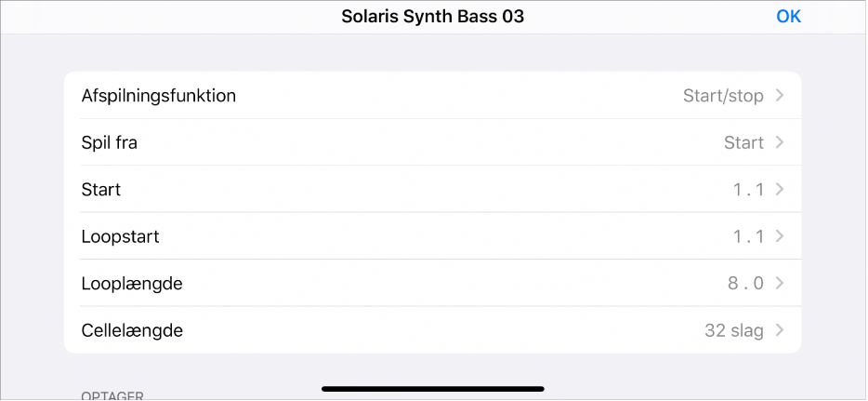The width and height of the screenshot is (868, 401).
Task: Open the Afspilningsfunktion setting row
Action: (159, 96)
